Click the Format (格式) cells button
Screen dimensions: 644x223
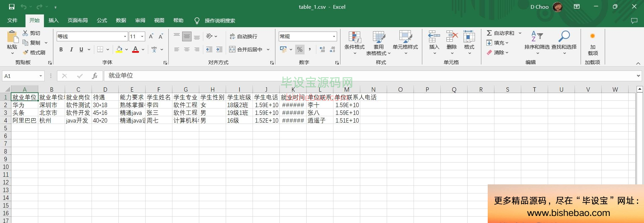[x=469, y=43]
